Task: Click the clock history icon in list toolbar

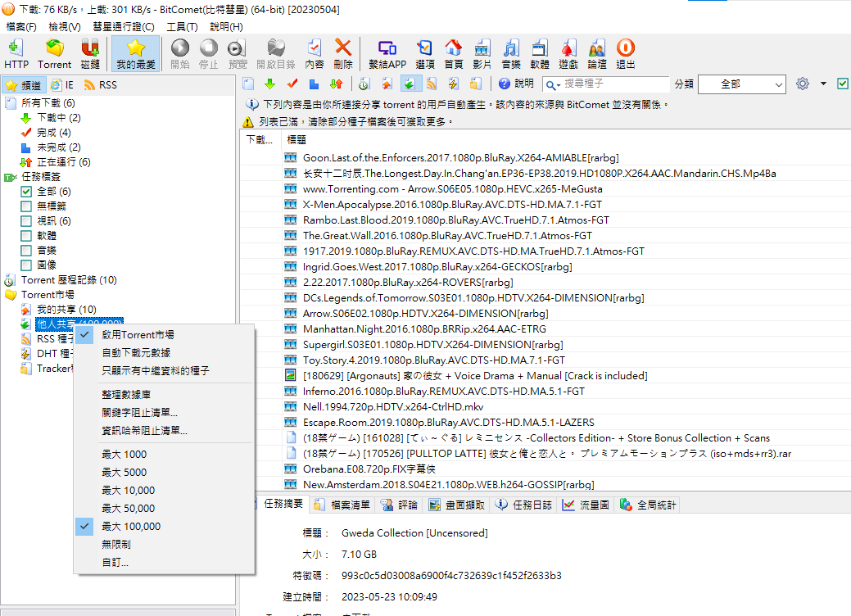Action: (x=364, y=84)
